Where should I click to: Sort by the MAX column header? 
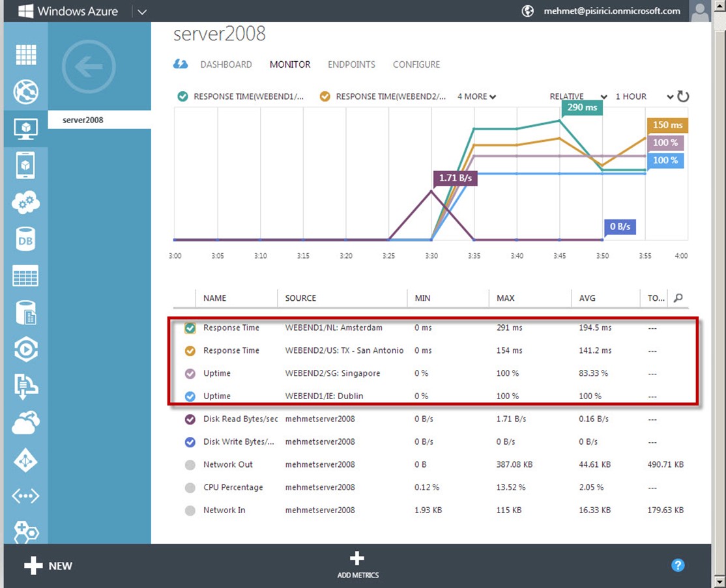click(506, 298)
